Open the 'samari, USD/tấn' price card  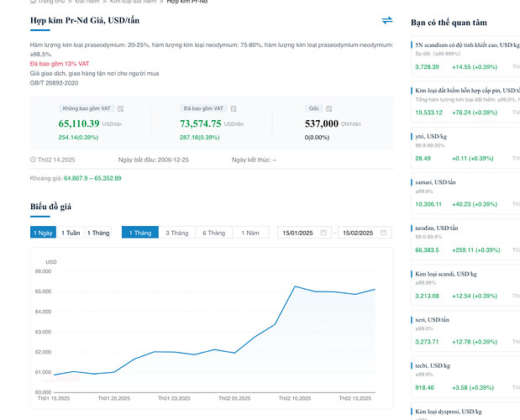435,181
